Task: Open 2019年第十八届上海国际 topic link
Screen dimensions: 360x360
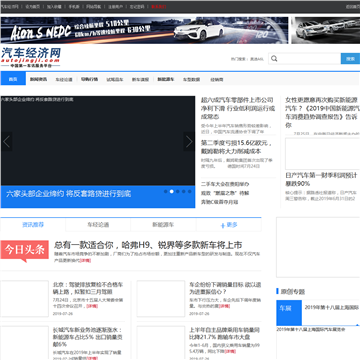Action: (332, 307)
